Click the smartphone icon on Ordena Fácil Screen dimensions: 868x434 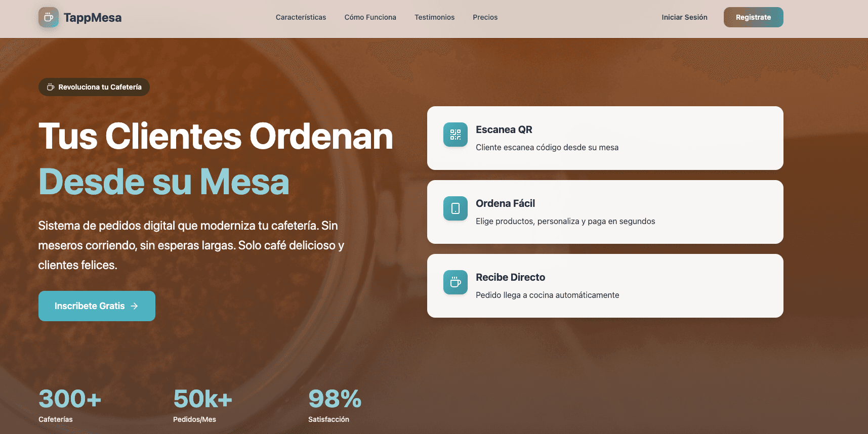point(456,208)
